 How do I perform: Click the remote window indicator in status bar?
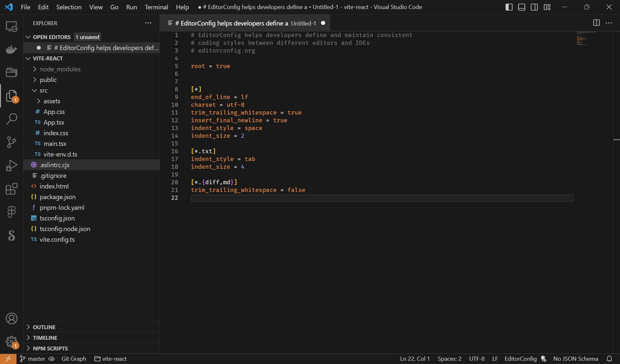click(x=8, y=359)
